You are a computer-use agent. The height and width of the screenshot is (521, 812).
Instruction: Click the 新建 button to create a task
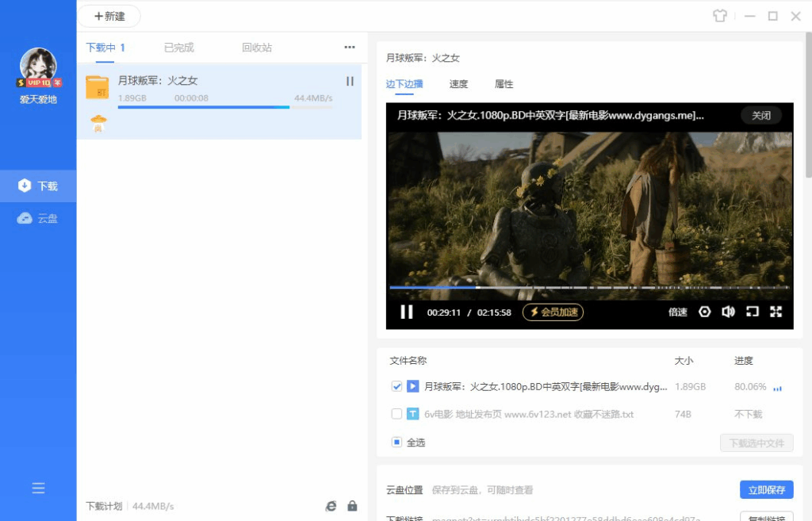click(x=109, y=16)
